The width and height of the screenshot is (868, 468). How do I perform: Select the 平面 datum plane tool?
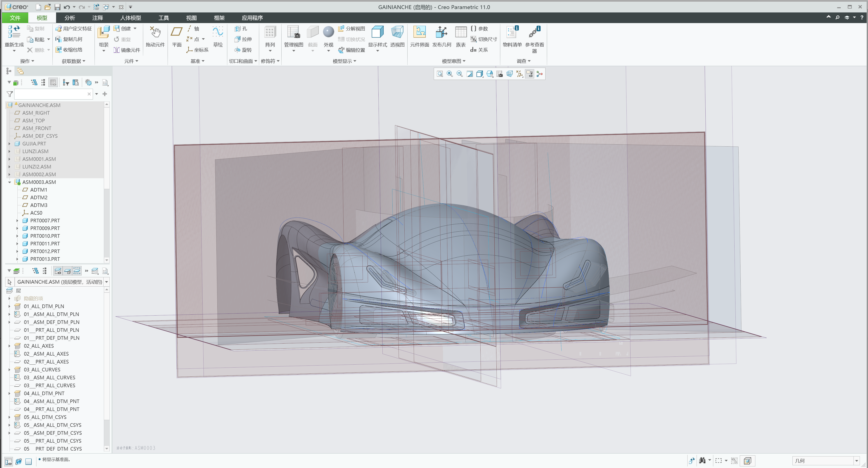[x=177, y=37]
